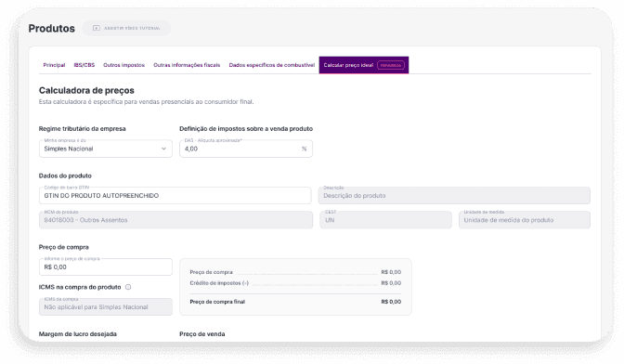Click the Descrição do produto field

coord(454,195)
